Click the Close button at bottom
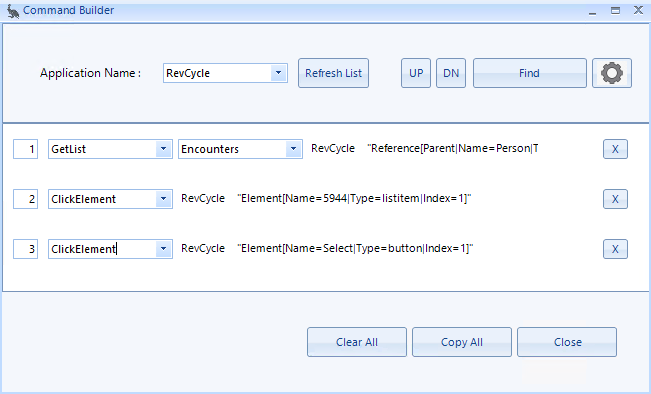The height and width of the screenshot is (394, 651). click(x=567, y=342)
